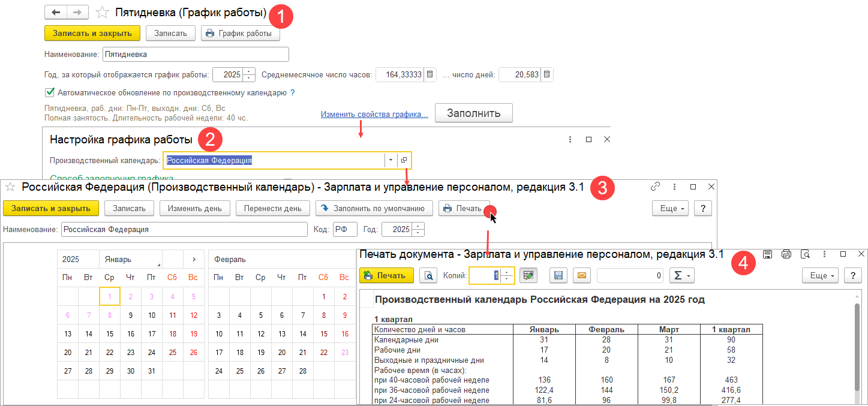This screenshot has width=868, height=406.
Task: Click Код field containing РФ
Action: [x=345, y=229]
